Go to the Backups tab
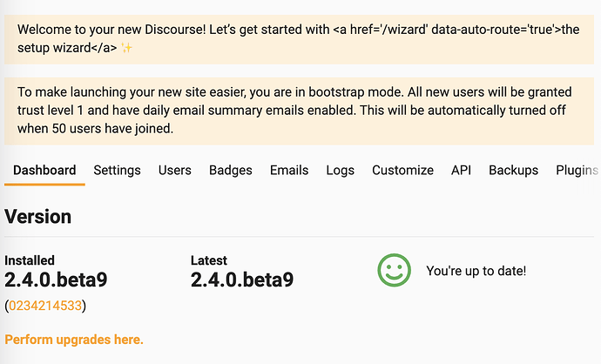 [513, 170]
